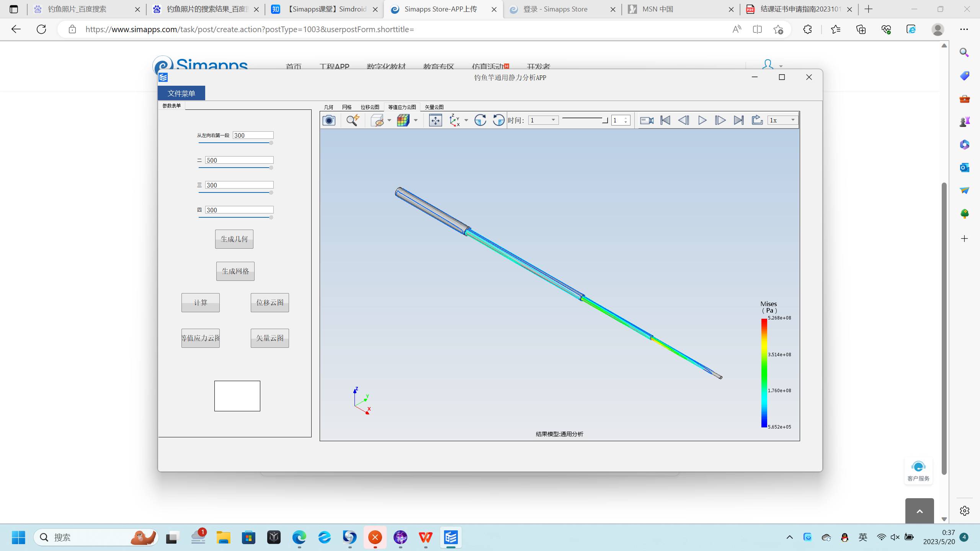980x551 pixels.
Task: Switch to the 位移云图 tab
Action: pyautogui.click(x=370, y=107)
